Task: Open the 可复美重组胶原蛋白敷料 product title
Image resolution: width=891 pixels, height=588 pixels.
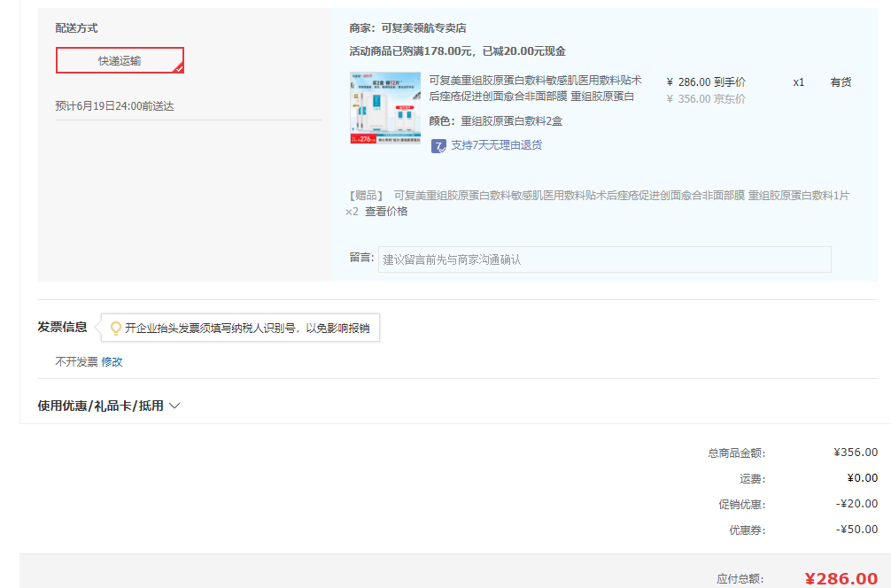Action: pos(535,88)
